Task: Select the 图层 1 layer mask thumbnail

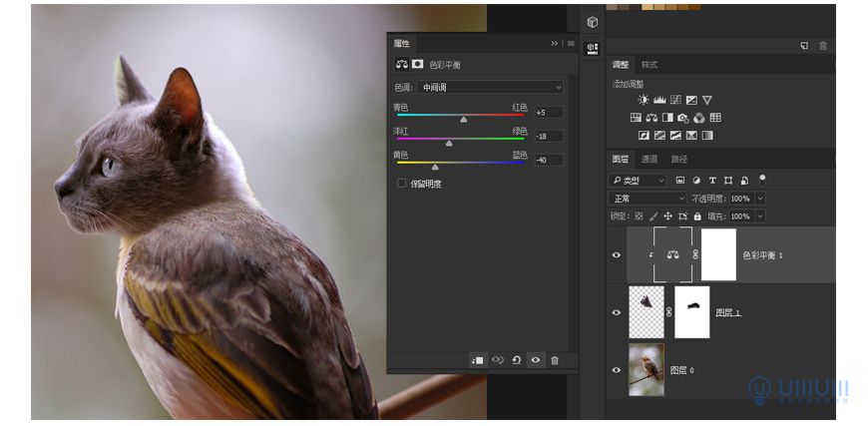Action: [x=692, y=312]
